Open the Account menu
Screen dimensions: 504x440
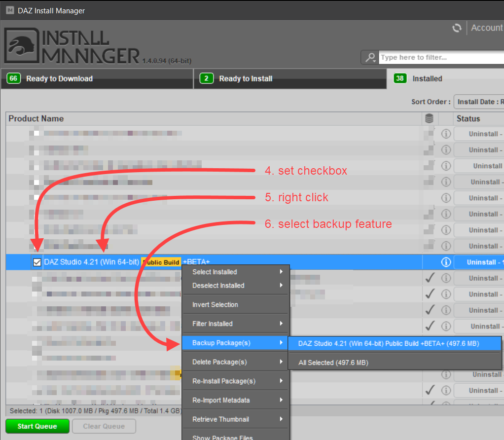[x=487, y=28]
